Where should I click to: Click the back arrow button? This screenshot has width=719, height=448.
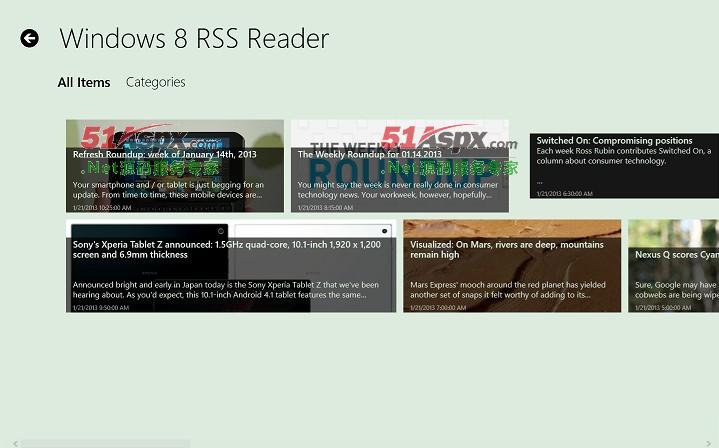[x=29, y=38]
